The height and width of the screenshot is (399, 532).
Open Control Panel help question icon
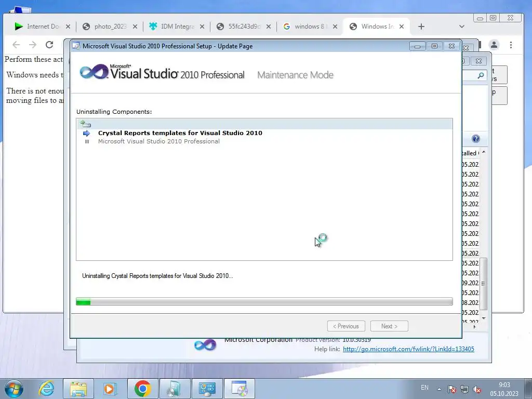pyautogui.click(x=476, y=139)
